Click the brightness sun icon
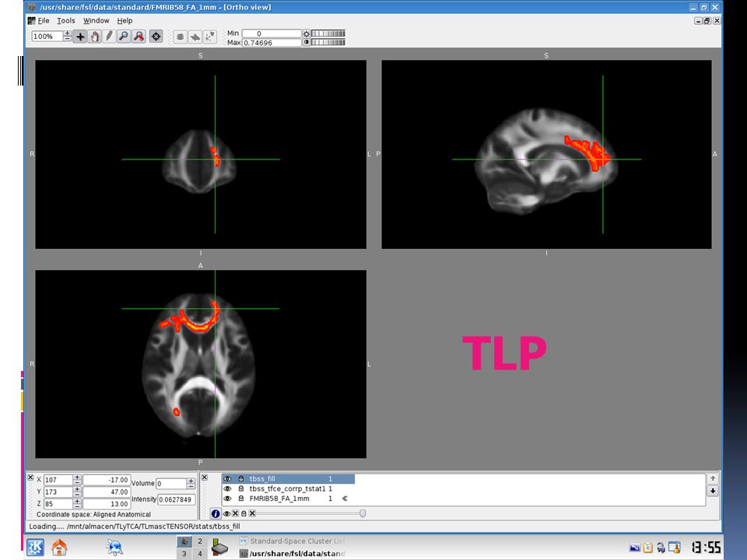The height and width of the screenshot is (560, 747). click(x=307, y=33)
